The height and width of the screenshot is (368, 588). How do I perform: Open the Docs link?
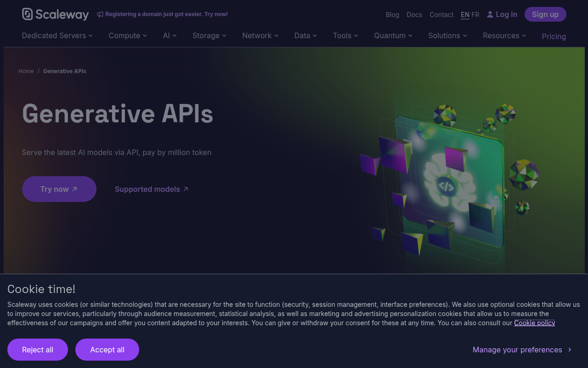[x=414, y=15]
